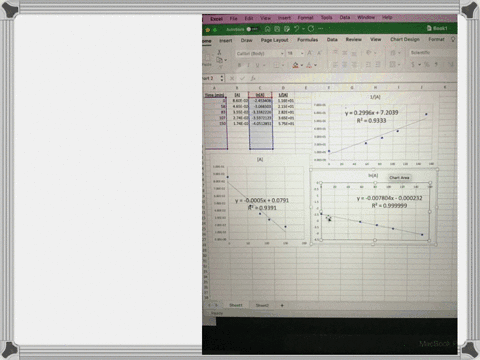Click the Borders icon
480x360 pixels.
276,65
